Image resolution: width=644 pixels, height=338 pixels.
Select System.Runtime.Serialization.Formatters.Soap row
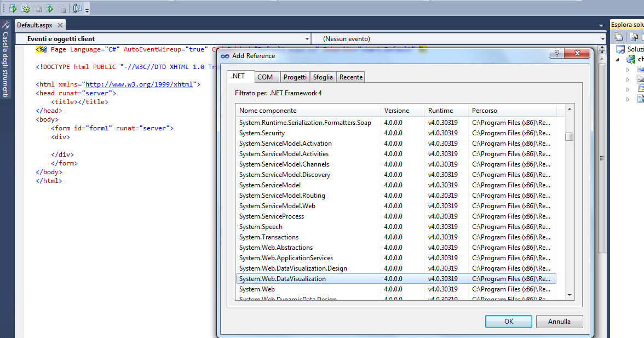(x=396, y=122)
